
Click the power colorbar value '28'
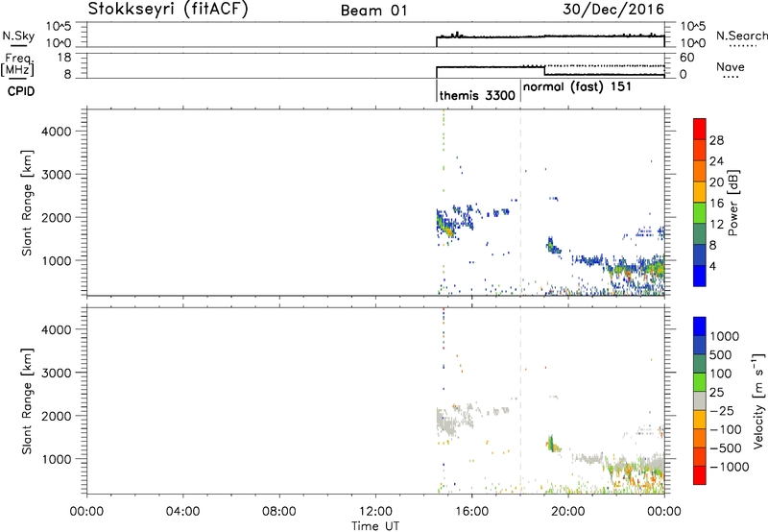[716, 140]
